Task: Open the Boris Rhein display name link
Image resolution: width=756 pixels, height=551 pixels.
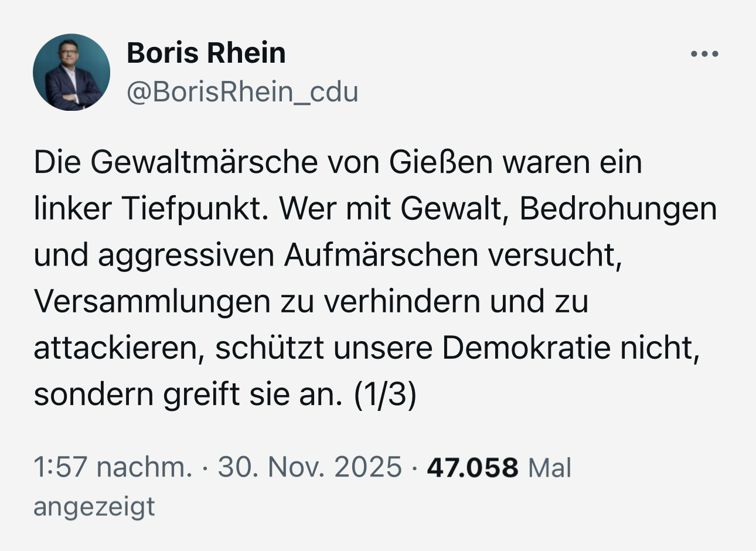Action: click(206, 53)
